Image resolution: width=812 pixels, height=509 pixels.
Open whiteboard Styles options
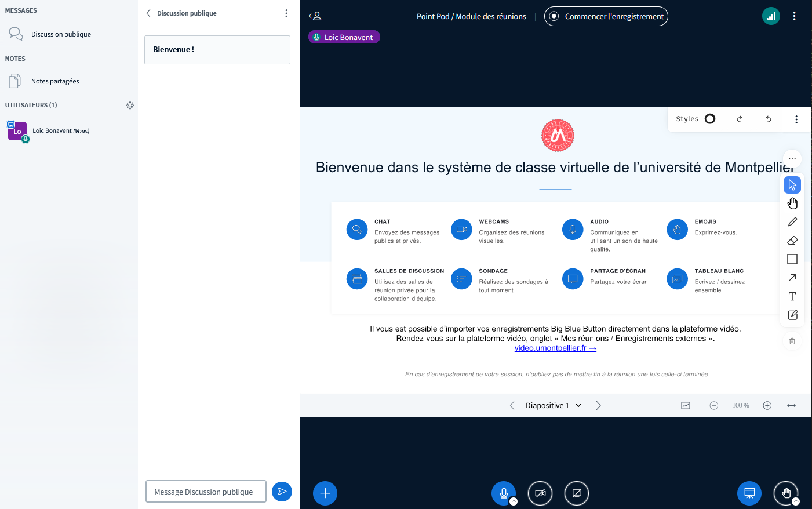click(696, 119)
